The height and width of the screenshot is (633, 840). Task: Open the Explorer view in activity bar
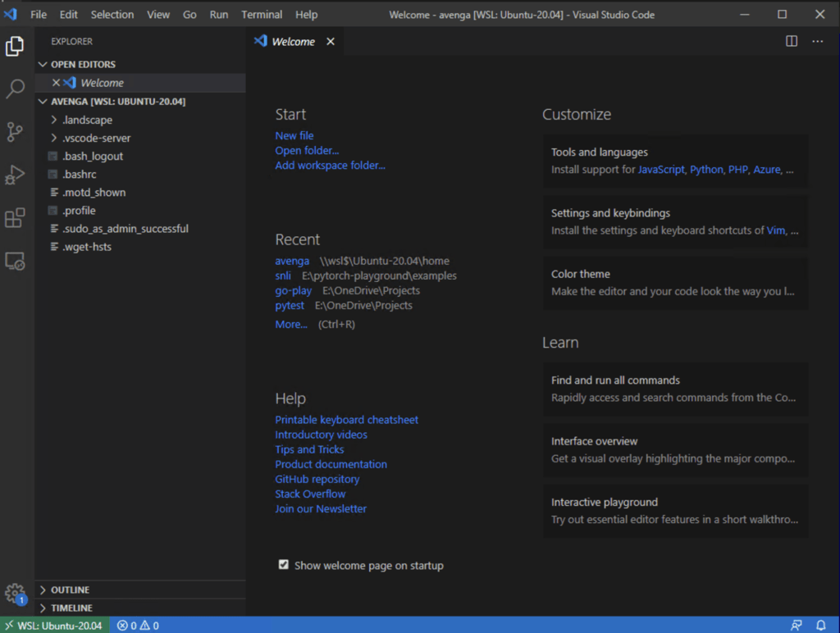[x=15, y=46]
